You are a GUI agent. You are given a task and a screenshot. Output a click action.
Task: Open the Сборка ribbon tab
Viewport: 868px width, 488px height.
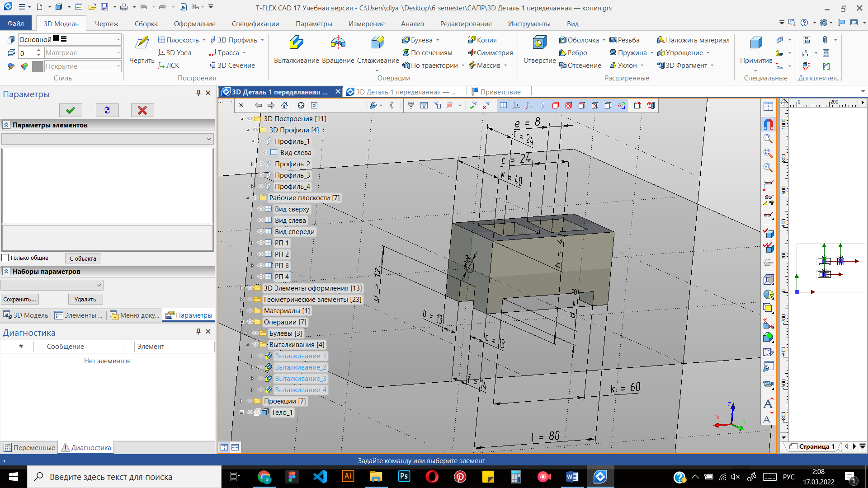click(x=146, y=24)
